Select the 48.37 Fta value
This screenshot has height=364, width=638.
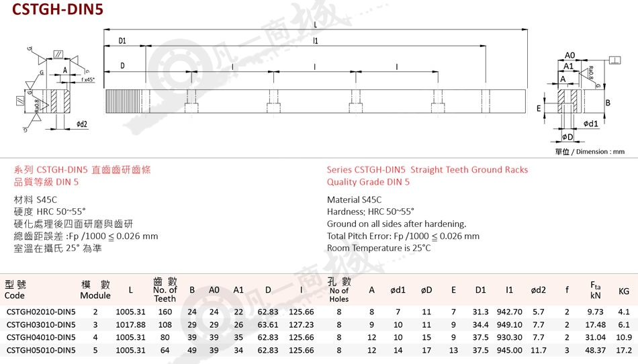click(x=595, y=350)
